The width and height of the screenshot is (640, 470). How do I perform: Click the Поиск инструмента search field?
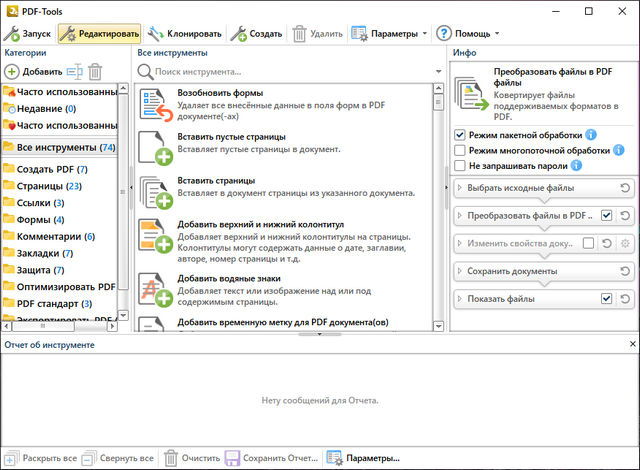tap(290, 72)
